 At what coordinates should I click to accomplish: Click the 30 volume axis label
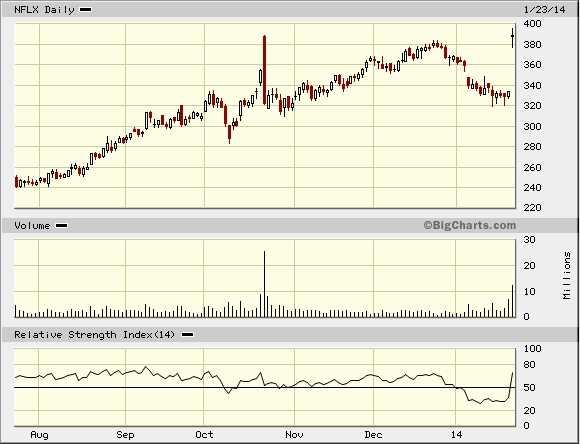[x=530, y=240]
